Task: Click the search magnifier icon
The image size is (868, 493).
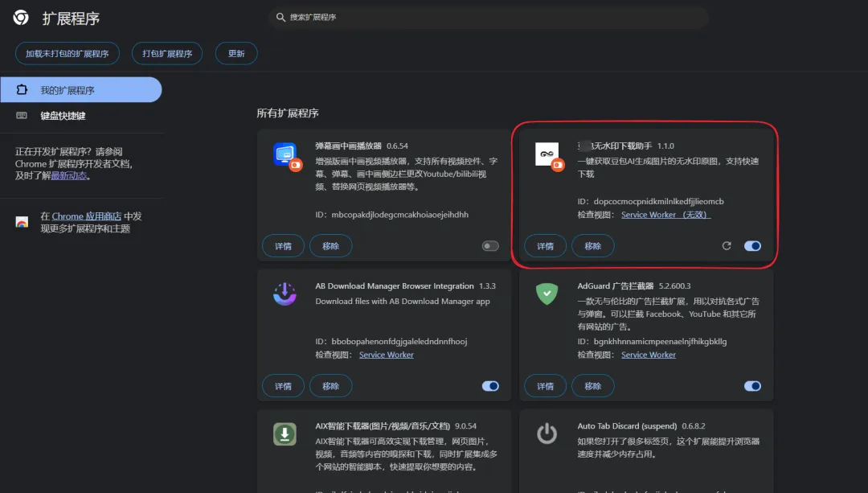Action: click(280, 17)
